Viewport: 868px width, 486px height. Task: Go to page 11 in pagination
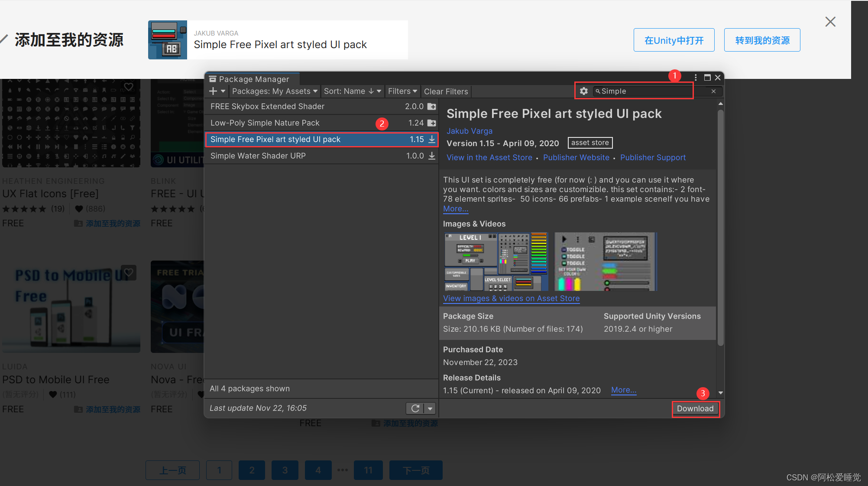point(368,470)
